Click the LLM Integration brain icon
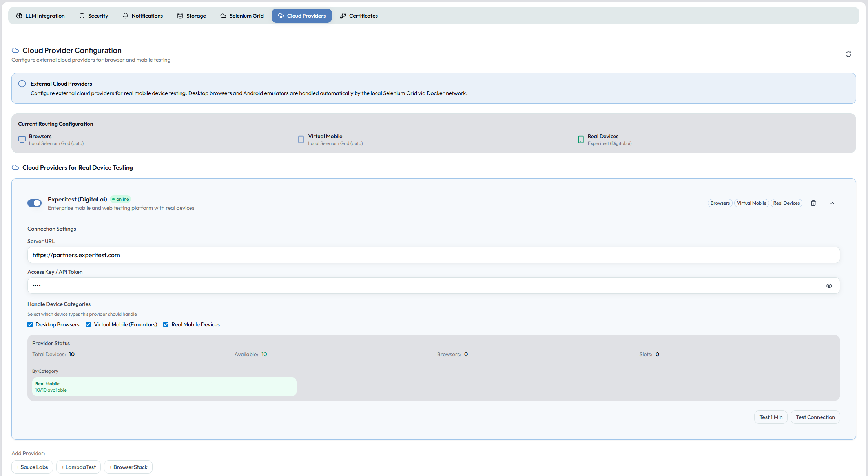The image size is (868, 476). tap(19, 16)
